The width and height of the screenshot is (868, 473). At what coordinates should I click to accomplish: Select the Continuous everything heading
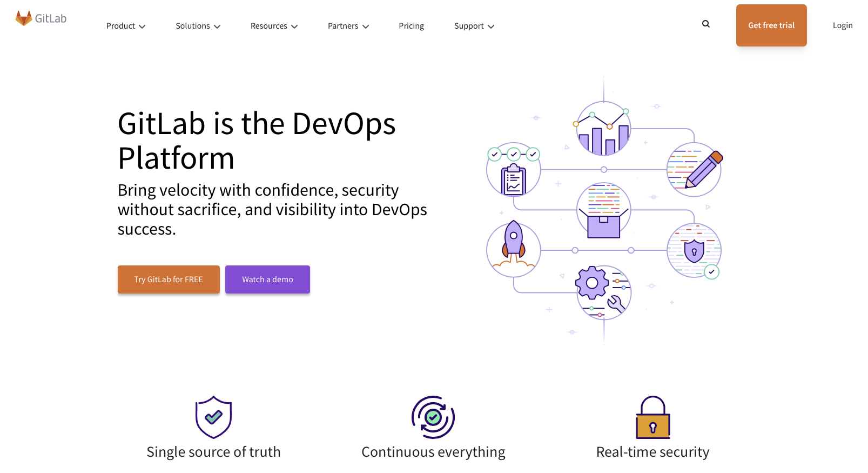433,452
